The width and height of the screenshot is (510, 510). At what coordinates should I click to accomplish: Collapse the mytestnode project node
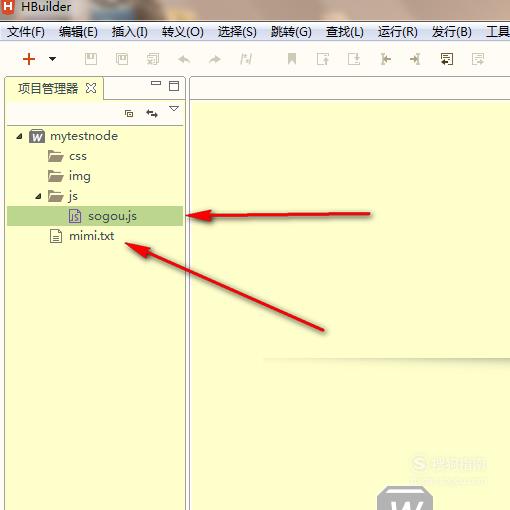point(20,136)
